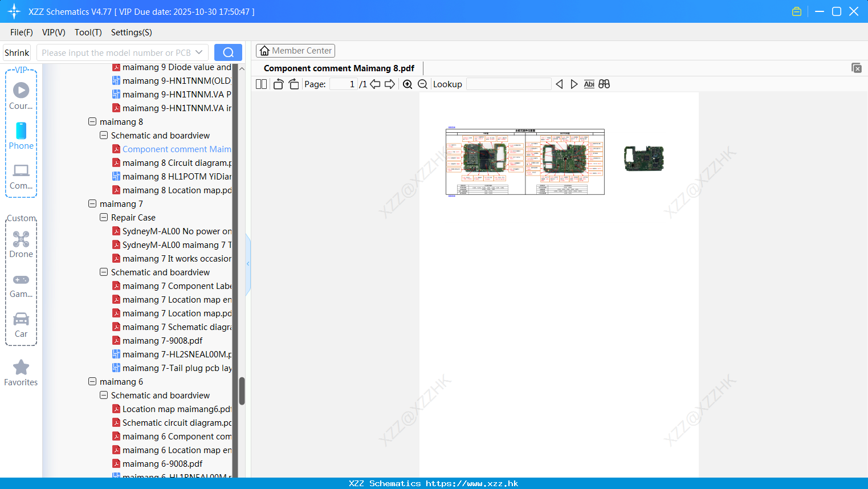Image resolution: width=868 pixels, height=489 pixels.
Task: Go to previous page arrow
Action: click(375, 84)
